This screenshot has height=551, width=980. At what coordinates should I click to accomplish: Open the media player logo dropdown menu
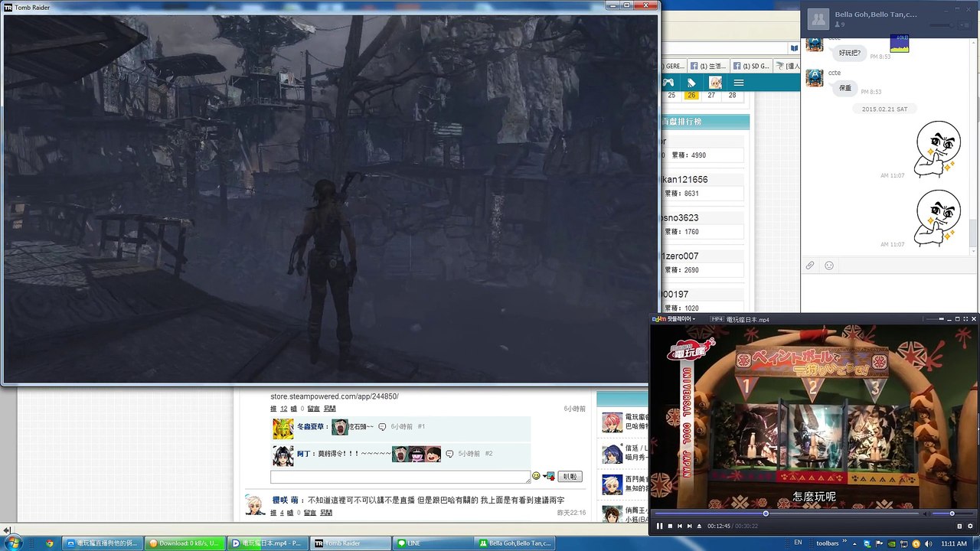[x=673, y=318]
